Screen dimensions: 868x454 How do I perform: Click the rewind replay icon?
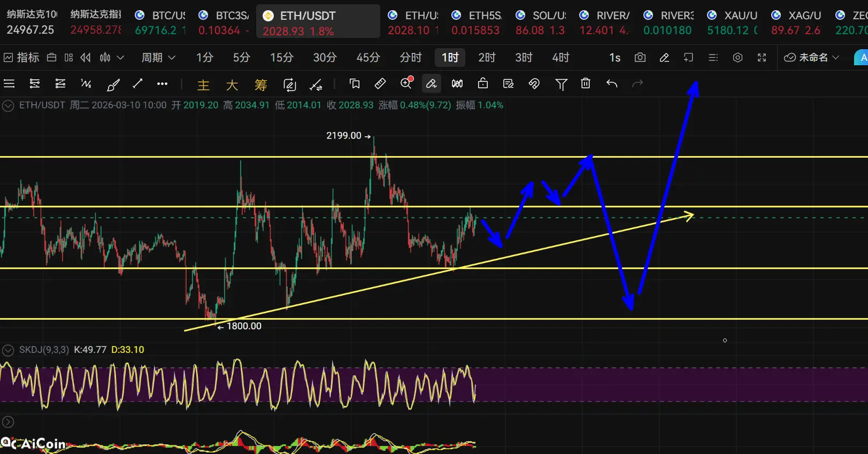(x=86, y=57)
